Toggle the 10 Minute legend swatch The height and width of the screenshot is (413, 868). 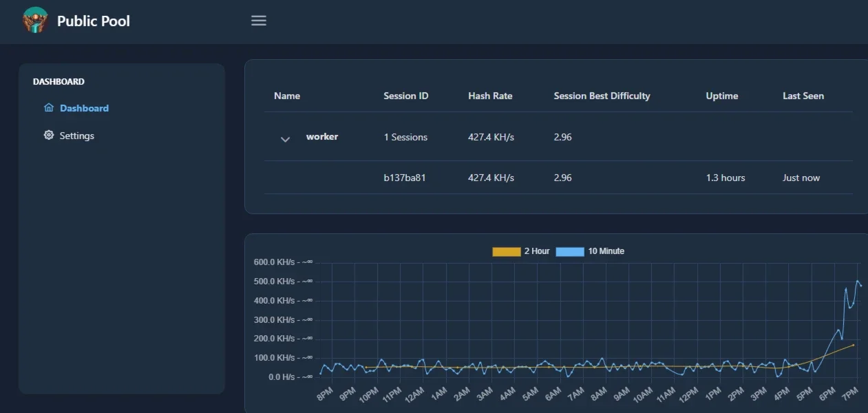click(x=570, y=251)
